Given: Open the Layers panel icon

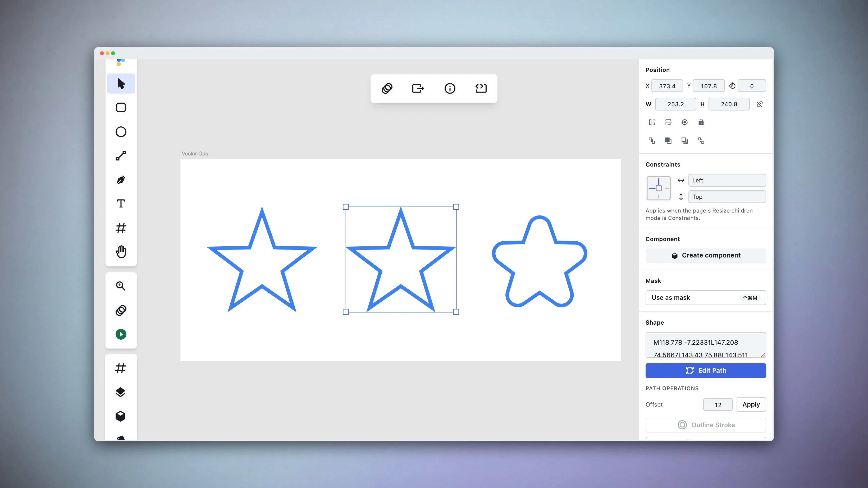Looking at the screenshot, I should tap(121, 392).
